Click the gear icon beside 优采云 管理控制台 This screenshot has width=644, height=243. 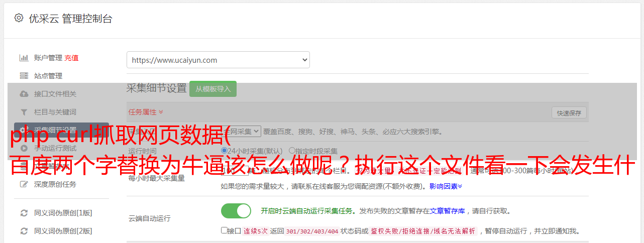click(x=19, y=18)
